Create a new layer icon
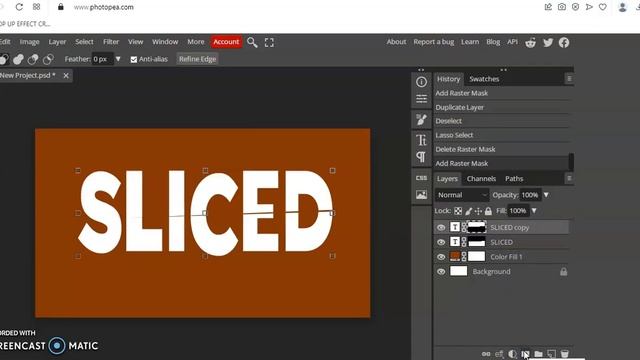The image size is (640, 360). [x=551, y=354]
